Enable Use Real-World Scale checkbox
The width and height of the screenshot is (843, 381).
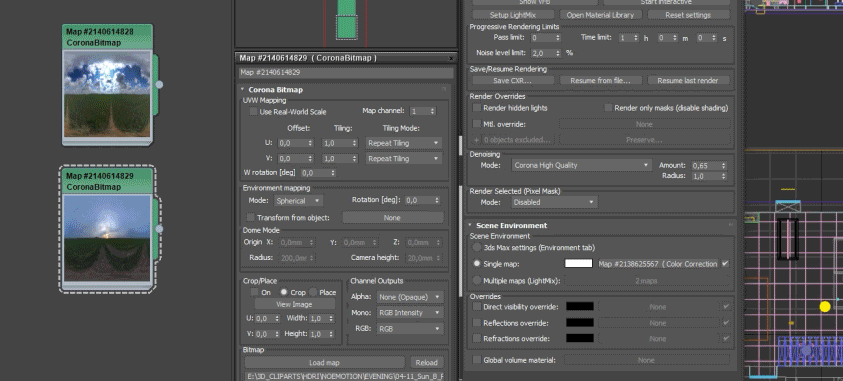tap(253, 112)
